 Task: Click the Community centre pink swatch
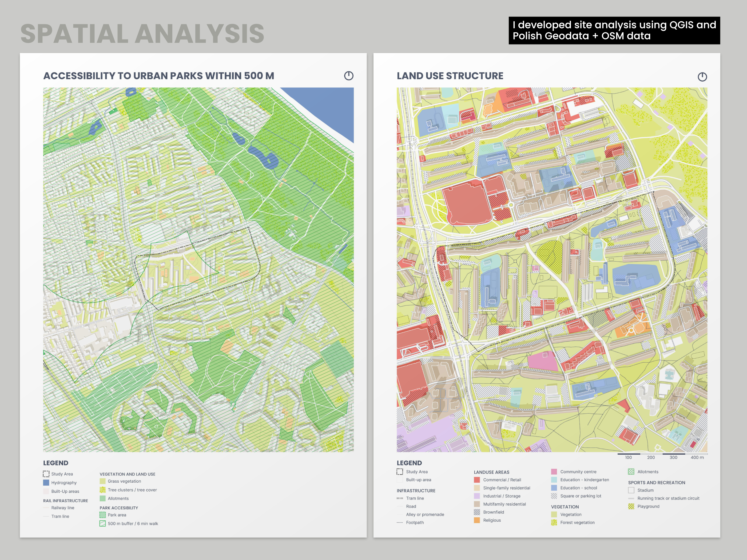click(x=554, y=471)
